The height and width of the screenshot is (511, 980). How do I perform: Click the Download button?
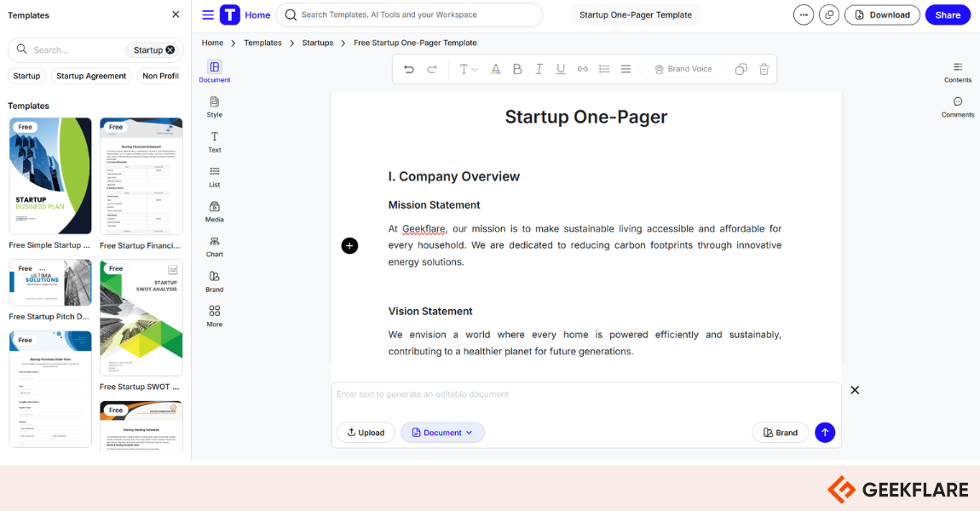[882, 14]
